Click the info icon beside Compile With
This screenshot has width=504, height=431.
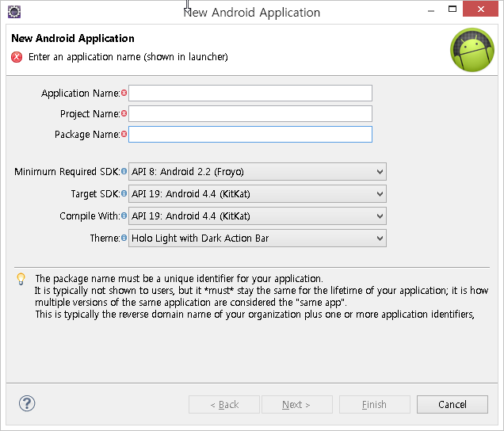click(124, 215)
